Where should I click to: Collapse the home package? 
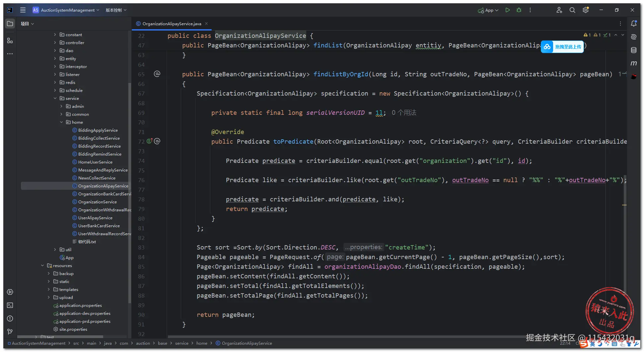click(x=61, y=122)
